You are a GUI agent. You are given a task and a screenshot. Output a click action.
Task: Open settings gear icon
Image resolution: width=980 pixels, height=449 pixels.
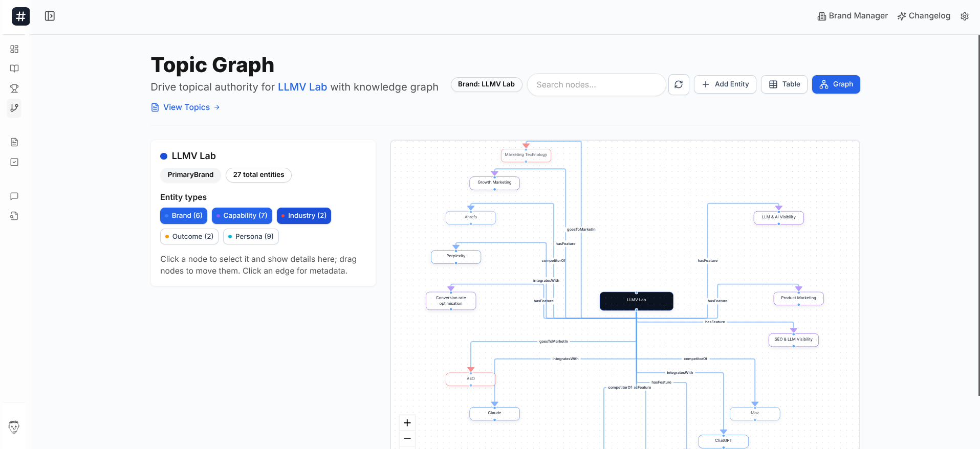click(x=965, y=16)
